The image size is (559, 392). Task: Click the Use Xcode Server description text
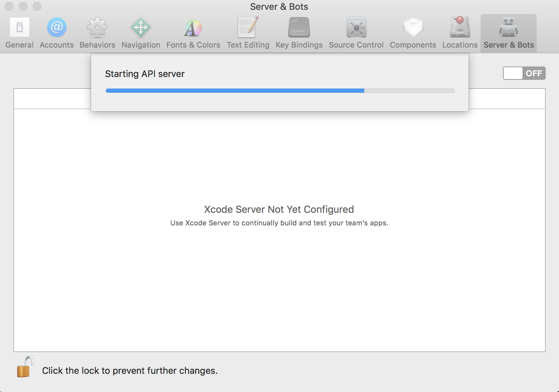279,223
